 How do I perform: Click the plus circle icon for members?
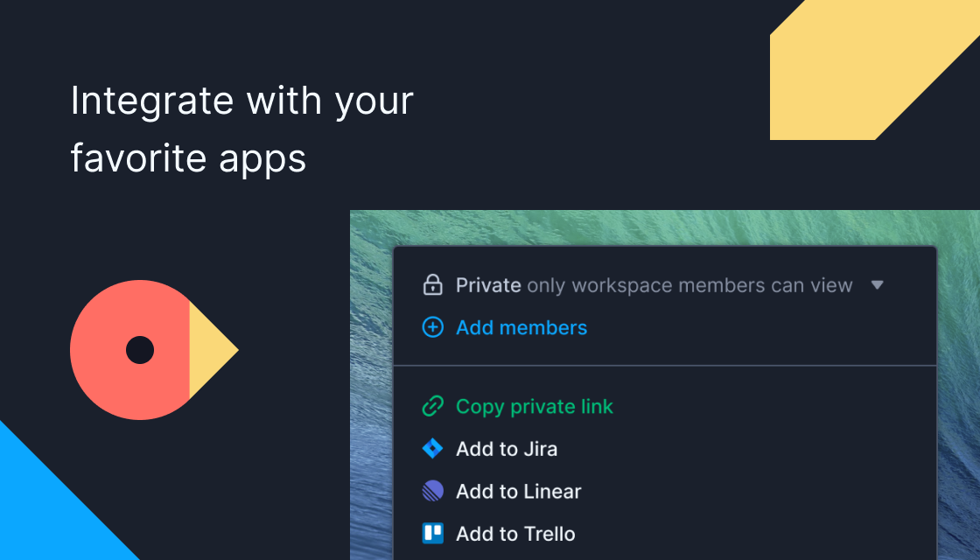(x=432, y=327)
